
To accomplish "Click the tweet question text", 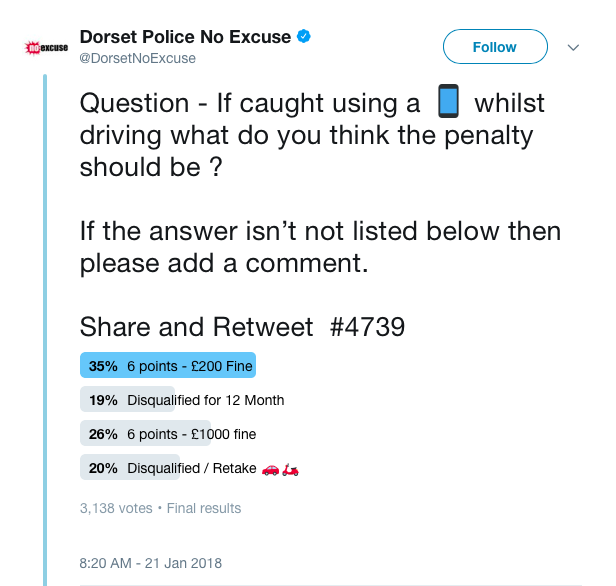I will click(x=312, y=134).
